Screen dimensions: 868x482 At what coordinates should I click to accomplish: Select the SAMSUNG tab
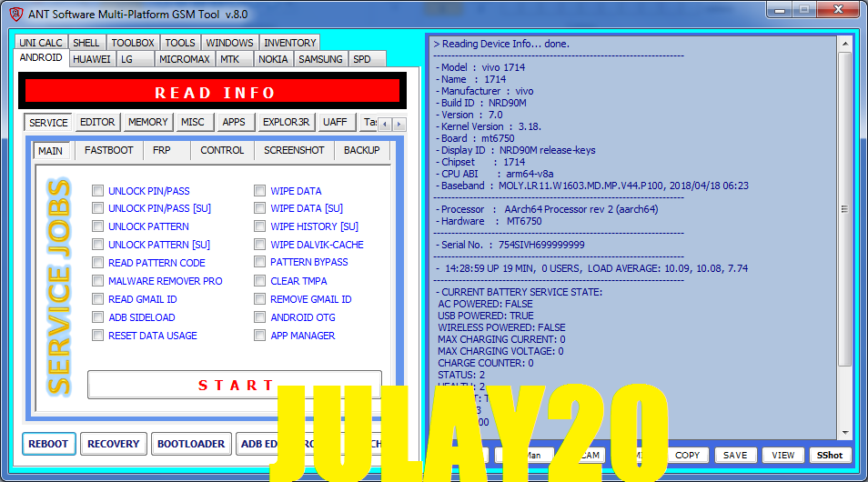(320, 59)
